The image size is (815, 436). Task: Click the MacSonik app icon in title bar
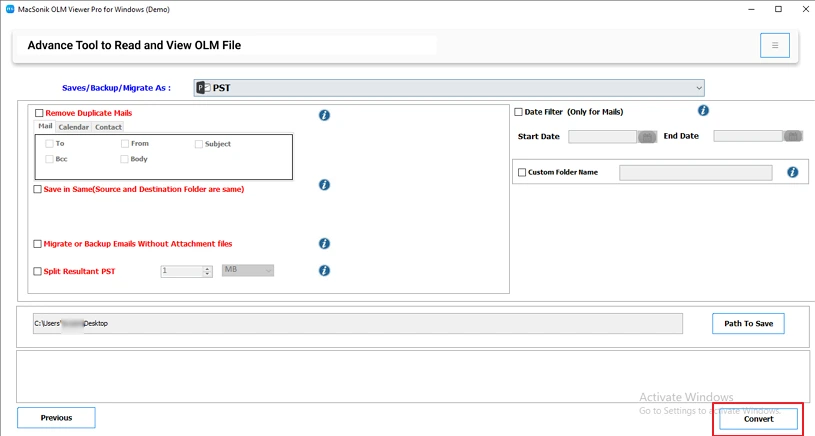point(10,9)
